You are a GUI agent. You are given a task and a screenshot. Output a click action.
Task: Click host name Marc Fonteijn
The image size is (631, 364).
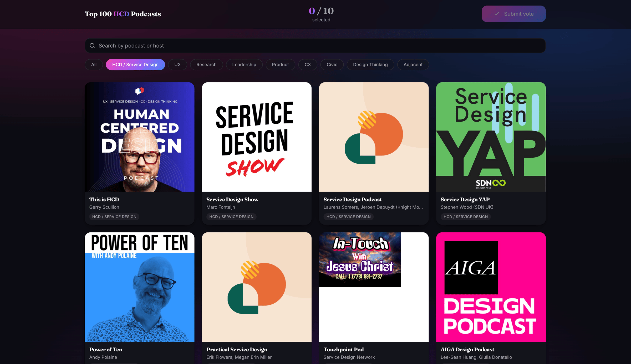point(221,207)
